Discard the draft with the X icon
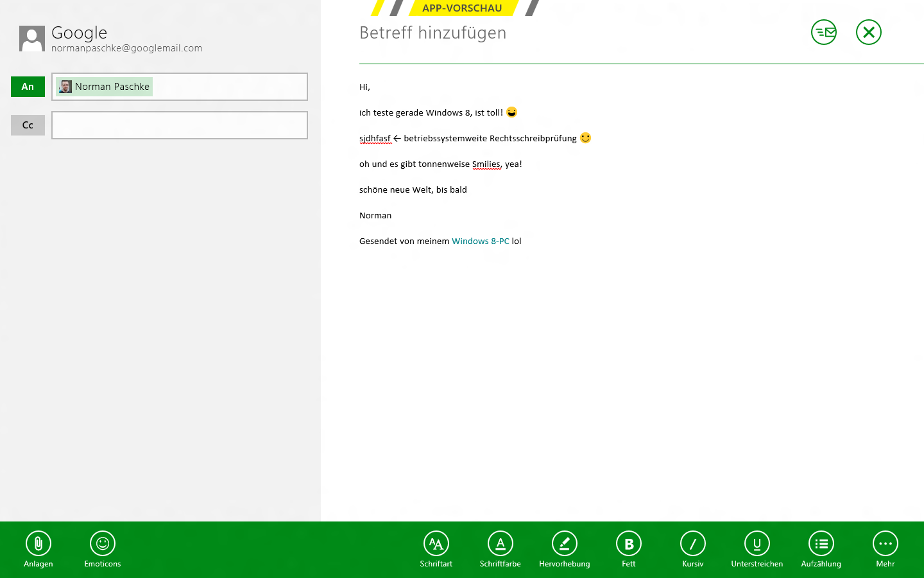This screenshot has height=578, width=924. [869, 32]
